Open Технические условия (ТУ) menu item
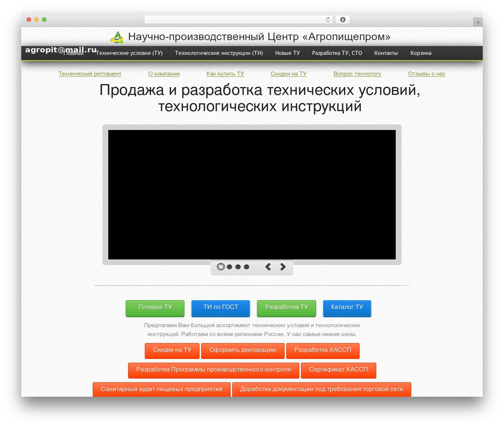This screenshot has height=427, width=504. [x=129, y=53]
